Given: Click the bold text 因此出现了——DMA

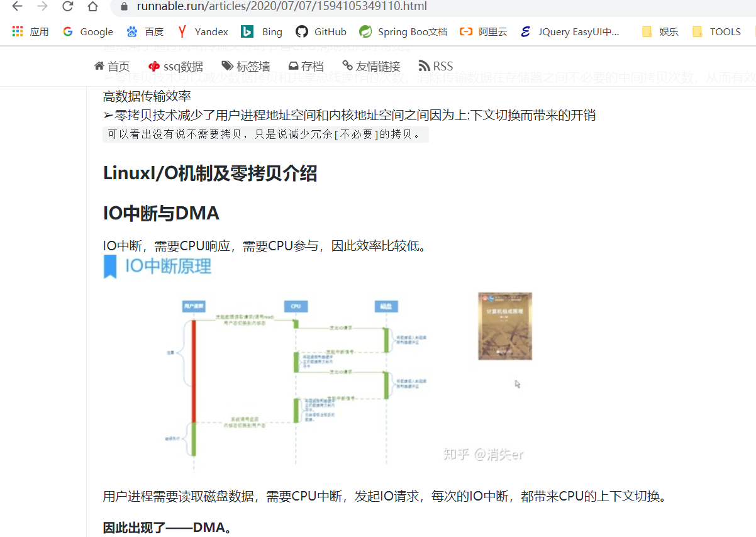Looking at the screenshot, I should point(168,527).
